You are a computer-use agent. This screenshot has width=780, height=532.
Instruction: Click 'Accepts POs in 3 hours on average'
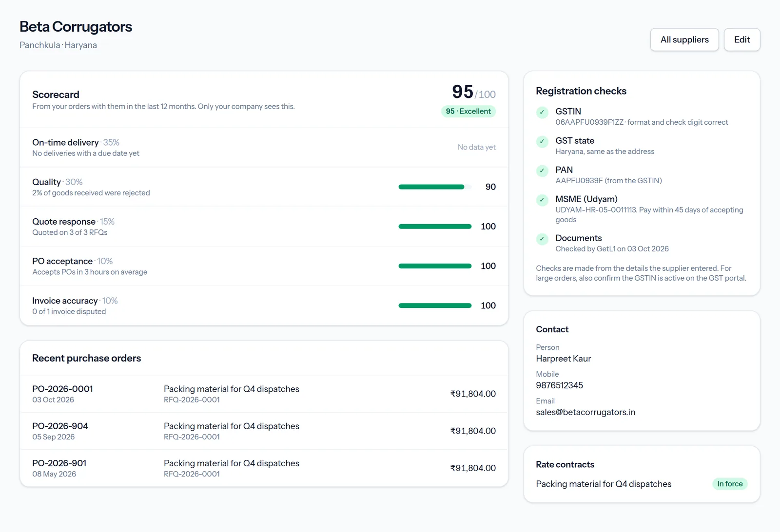(x=90, y=272)
